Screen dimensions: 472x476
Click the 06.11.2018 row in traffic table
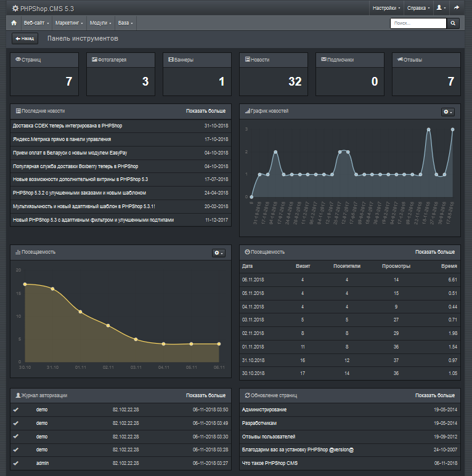(350, 280)
